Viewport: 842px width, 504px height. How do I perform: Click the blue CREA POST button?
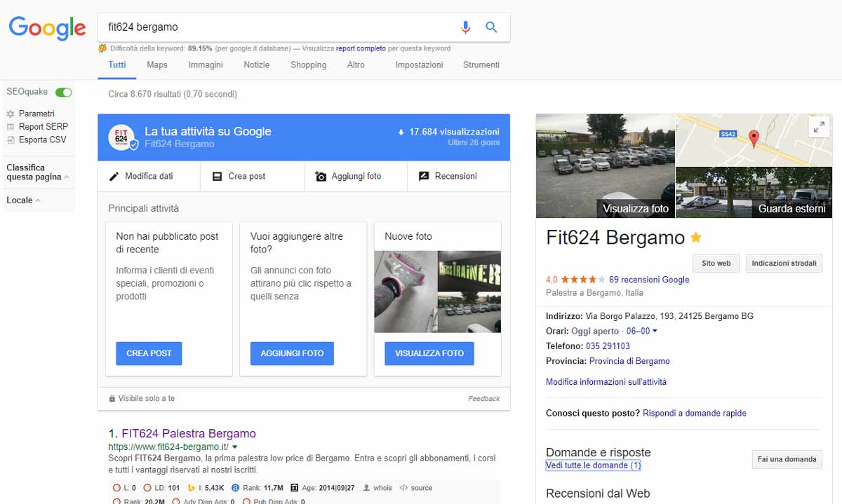(x=149, y=353)
